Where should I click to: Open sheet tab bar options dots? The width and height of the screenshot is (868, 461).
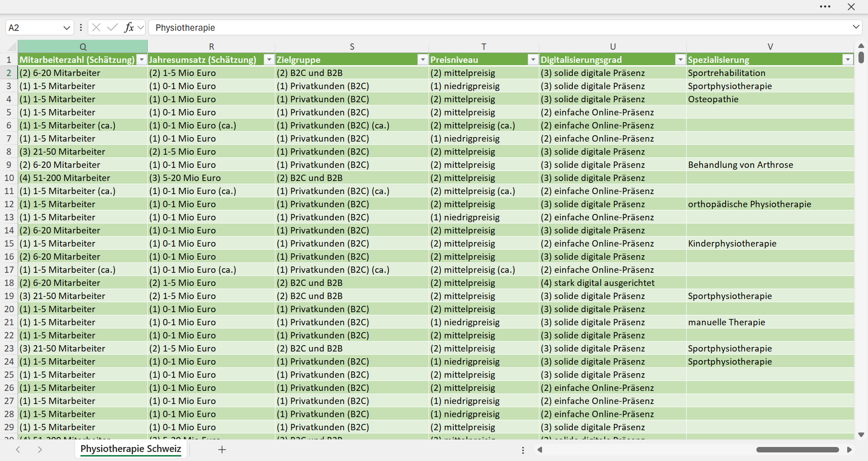(x=523, y=450)
